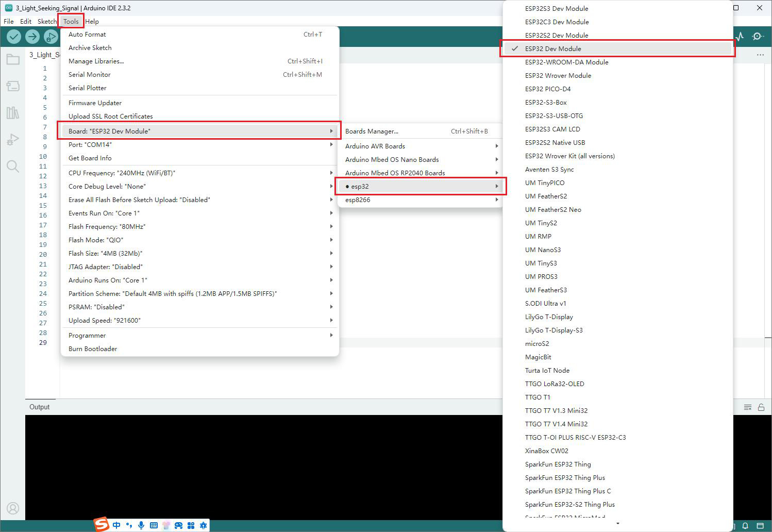Viewport: 772px width, 532px height.
Task: Click the Sogou input method S icon
Action: tap(102, 524)
